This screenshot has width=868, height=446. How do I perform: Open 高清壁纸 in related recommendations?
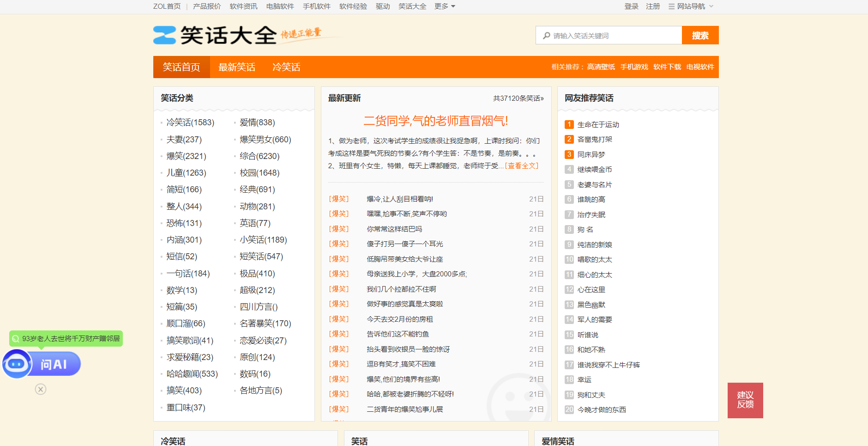point(601,67)
